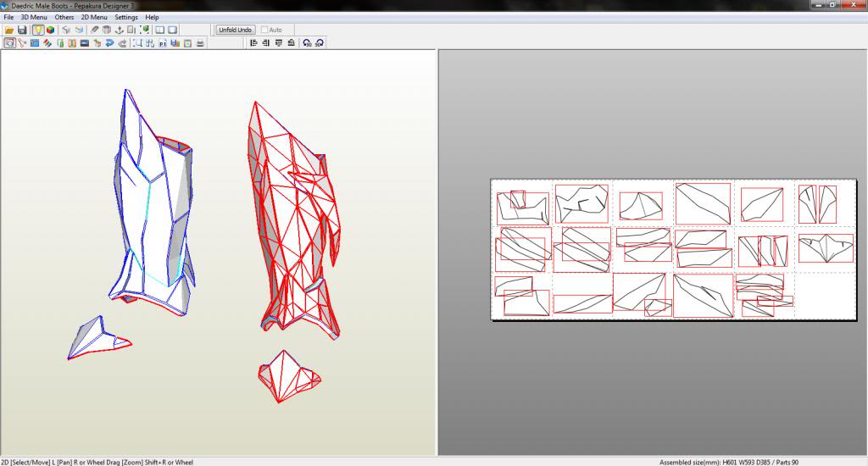The width and height of the screenshot is (868, 466).
Task: Toggle the colored cube texture display
Action: (50, 30)
